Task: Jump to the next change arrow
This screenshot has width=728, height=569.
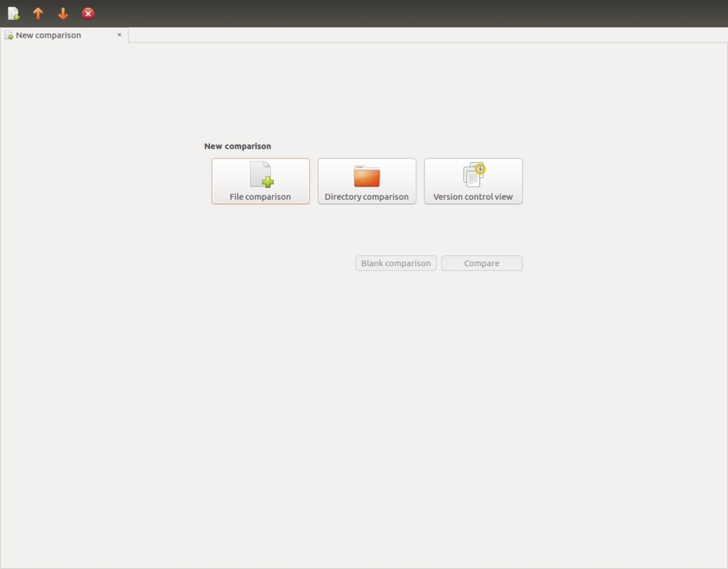Action: click(63, 13)
